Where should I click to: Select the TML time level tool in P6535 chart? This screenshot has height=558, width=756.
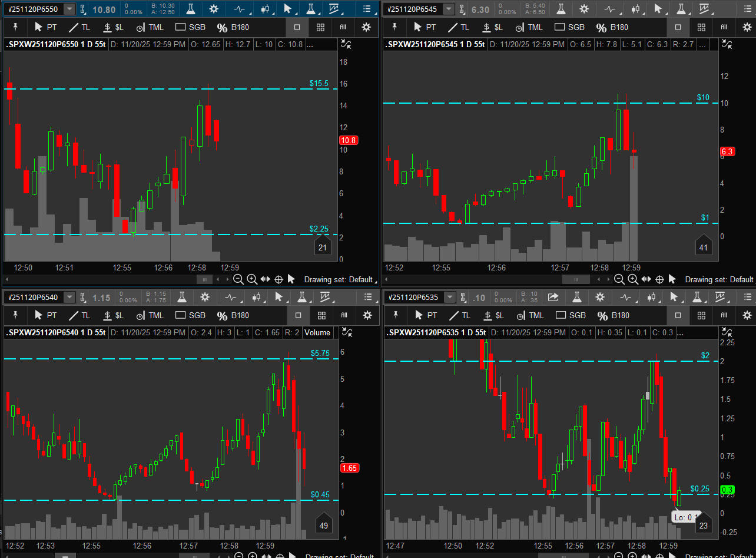click(529, 315)
